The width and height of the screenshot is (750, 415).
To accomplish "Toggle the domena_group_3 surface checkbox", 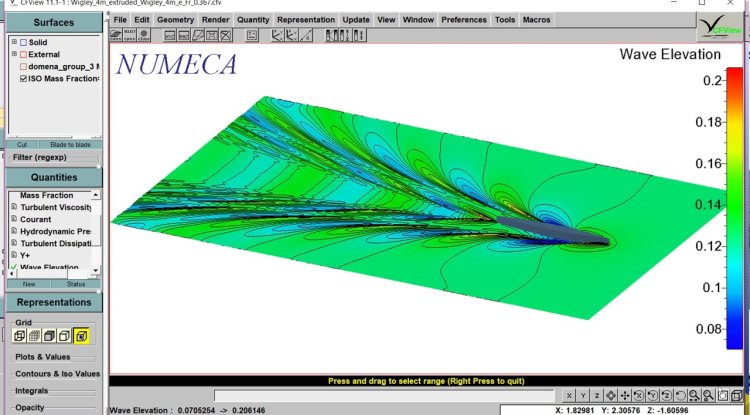I will click(23, 66).
